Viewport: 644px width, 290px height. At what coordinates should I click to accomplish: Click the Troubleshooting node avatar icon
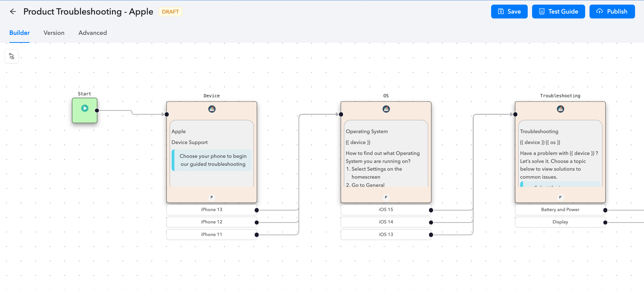click(x=560, y=109)
